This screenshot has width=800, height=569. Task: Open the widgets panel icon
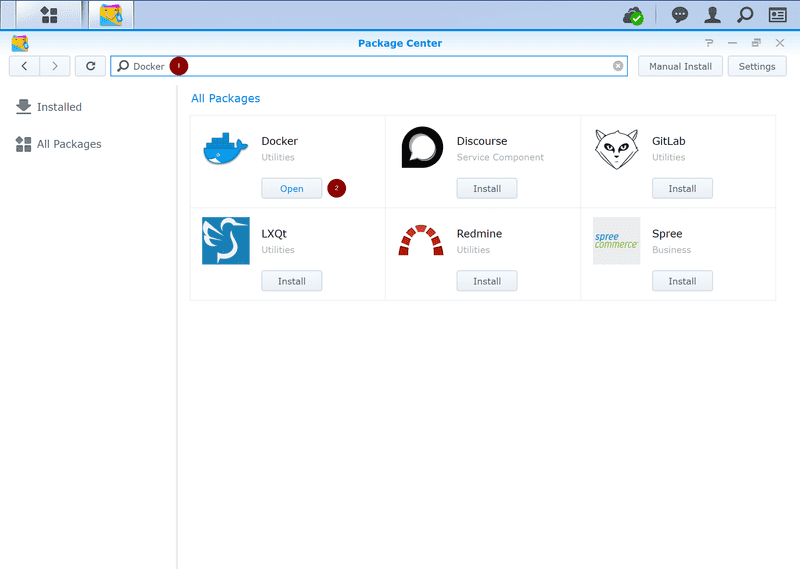click(778, 15)
